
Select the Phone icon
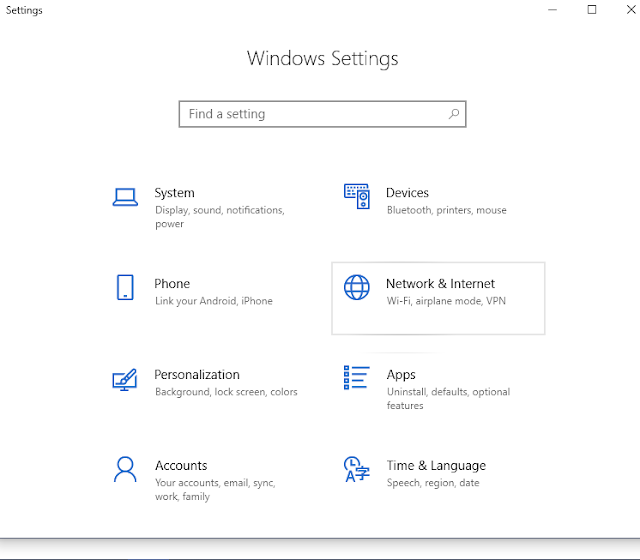click(125, 287)
